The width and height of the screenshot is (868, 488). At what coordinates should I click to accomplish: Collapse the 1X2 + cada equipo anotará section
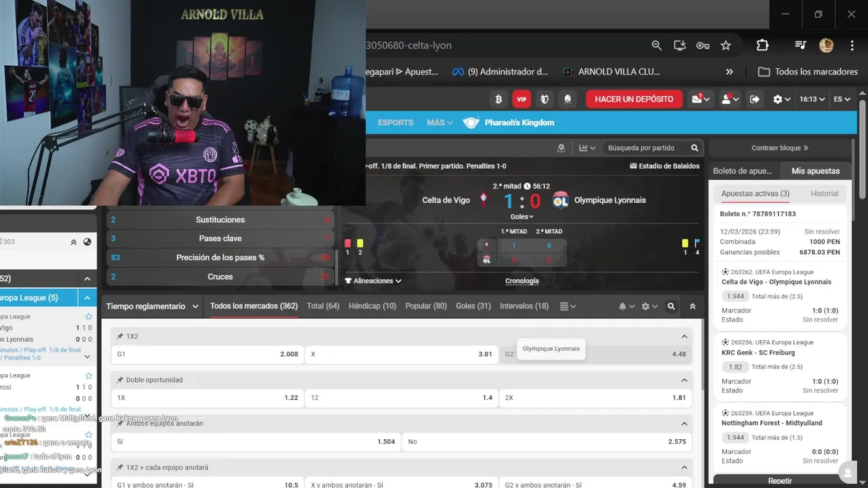tap(684, 468)
